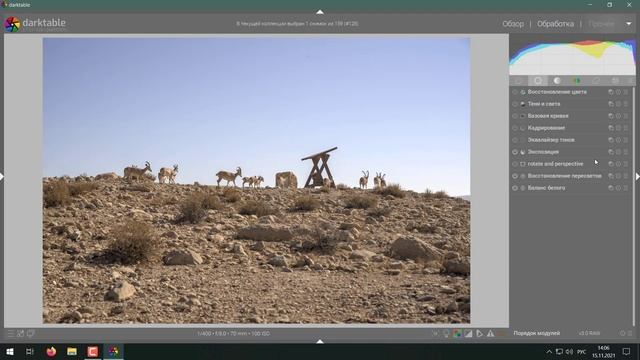The width and height of the screenshot is (640, 360).
Task: Click multi-instance icon for Базовая кривая
Action: tap(611, 116)
